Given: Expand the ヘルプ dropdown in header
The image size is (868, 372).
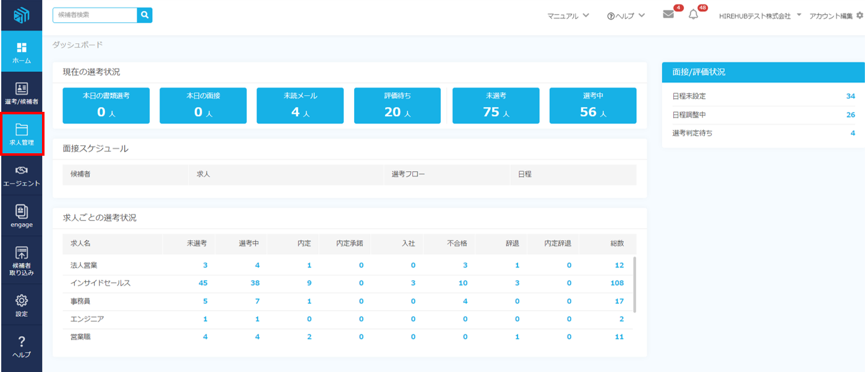Looking at the screenshot, I should click(626, 15).
